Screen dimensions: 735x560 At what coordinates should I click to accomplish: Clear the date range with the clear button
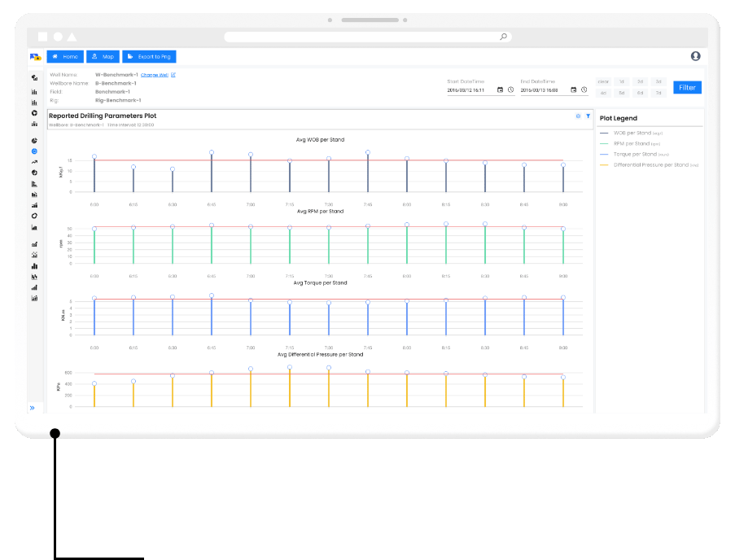[603, 81]
